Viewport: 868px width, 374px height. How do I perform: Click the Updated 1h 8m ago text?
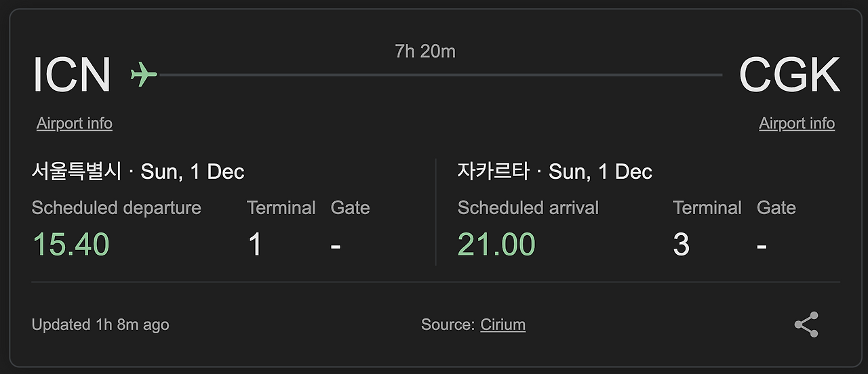click(100, 325)
